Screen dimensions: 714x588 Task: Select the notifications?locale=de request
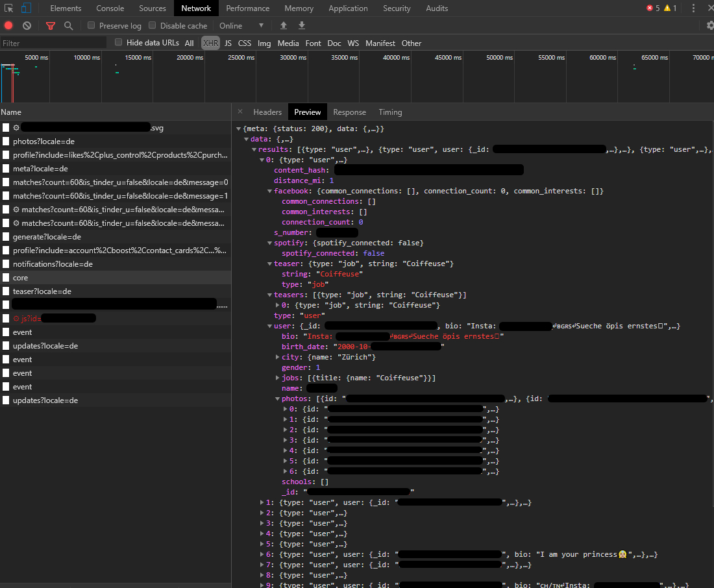pyautogui.click(x=53, y=264)
